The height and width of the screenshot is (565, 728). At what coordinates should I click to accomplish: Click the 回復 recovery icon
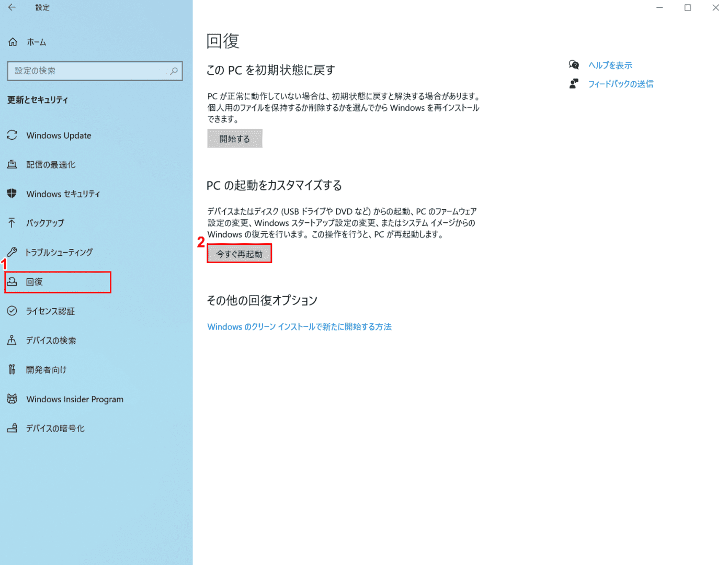pos(12,281)
